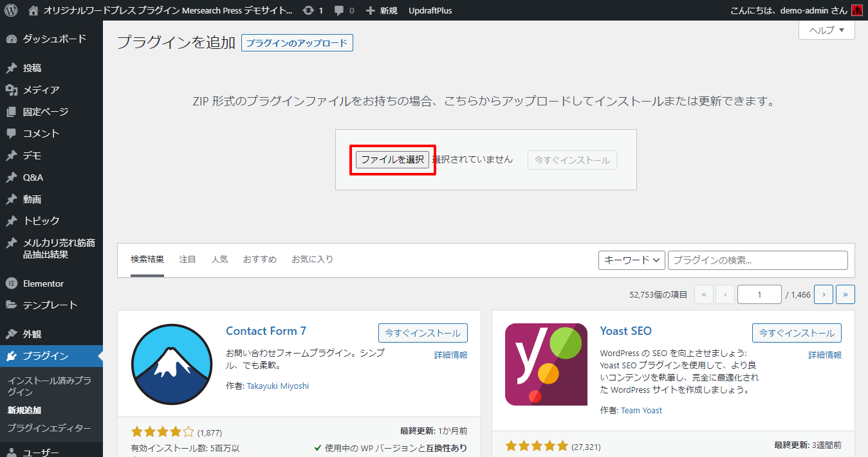Switch to the 人気 tab
The width and height of the screenshot is (868, 457).
(x=219, y=260)
